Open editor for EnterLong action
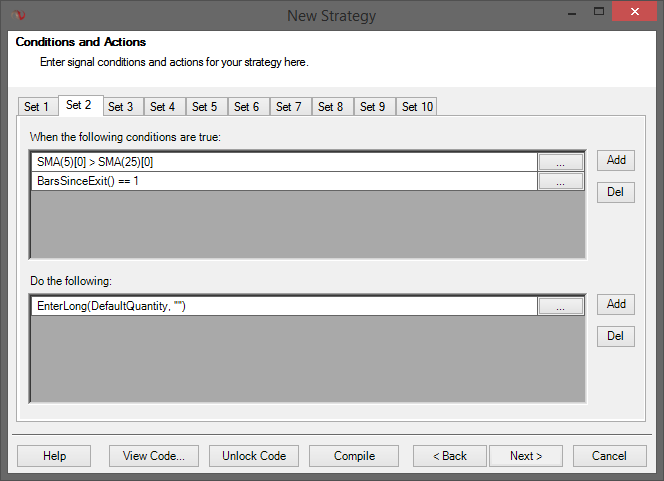Screen dimensions: 664x481 click(560, 307)
